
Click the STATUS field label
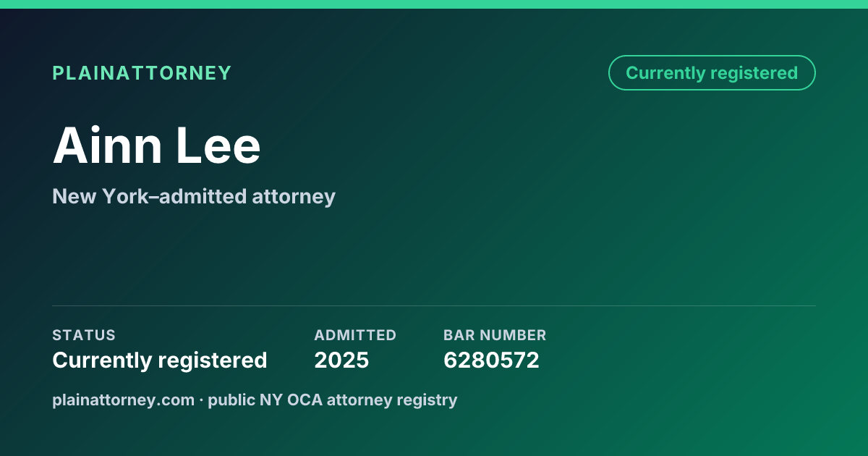click(84, 335)
